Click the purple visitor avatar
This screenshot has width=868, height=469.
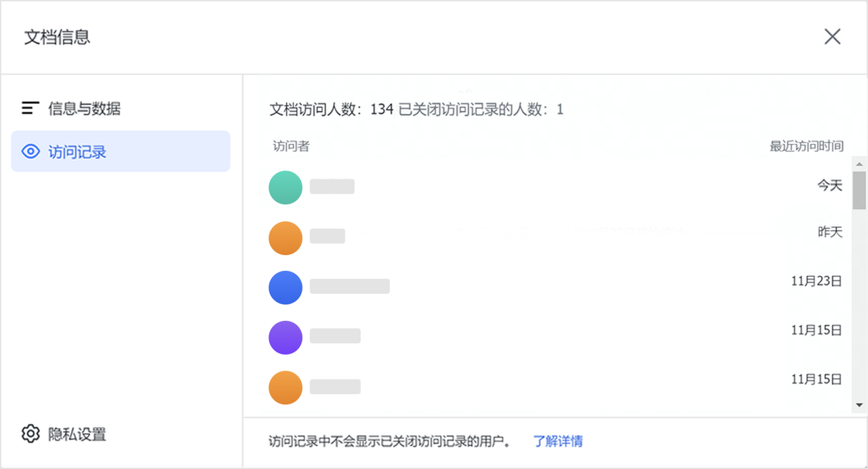pos(285,337)
